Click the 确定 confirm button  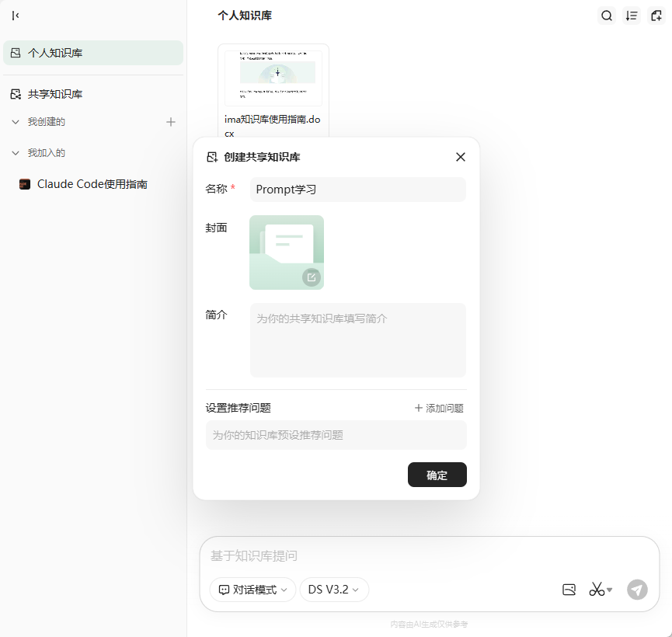click(x=437, y=475)
